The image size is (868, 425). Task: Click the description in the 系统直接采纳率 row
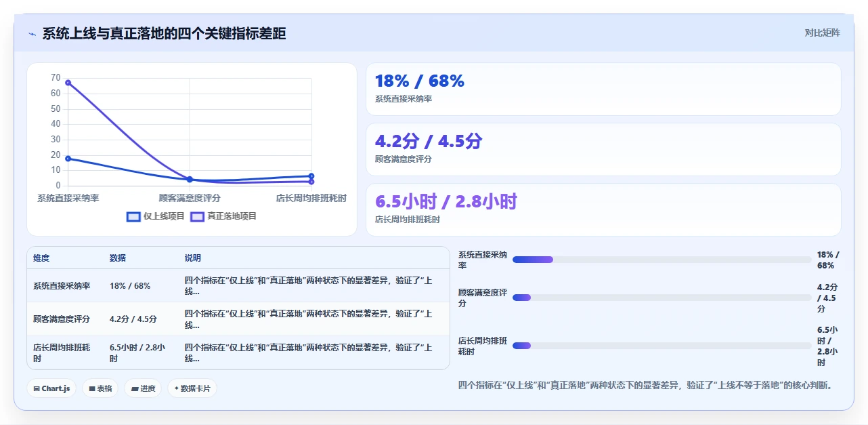click(309, 286)
